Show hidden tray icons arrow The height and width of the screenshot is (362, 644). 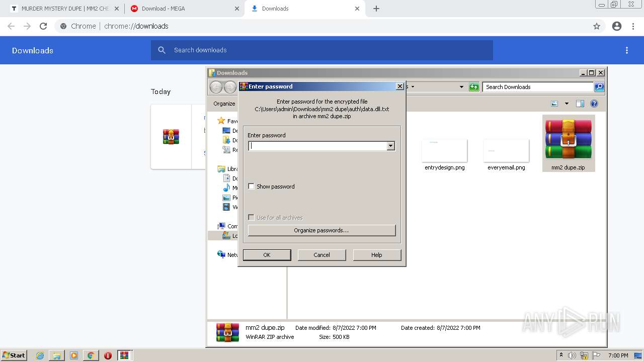click(x=560, y=355)
